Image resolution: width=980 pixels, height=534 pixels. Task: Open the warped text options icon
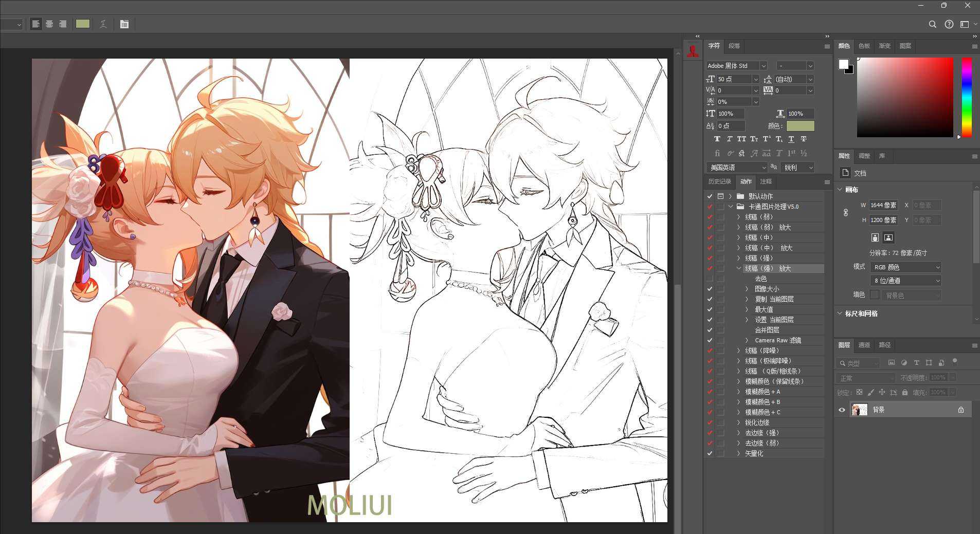click(x=103, y=24)
